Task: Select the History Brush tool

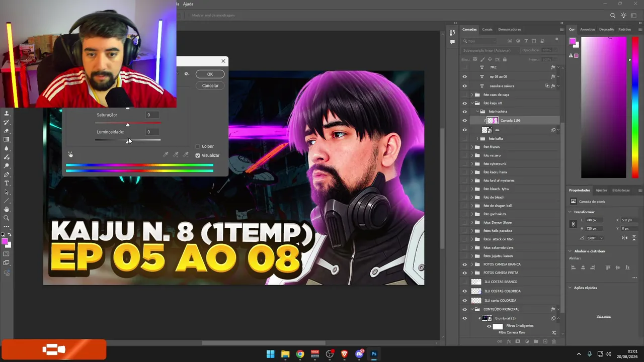Action: 7,122
